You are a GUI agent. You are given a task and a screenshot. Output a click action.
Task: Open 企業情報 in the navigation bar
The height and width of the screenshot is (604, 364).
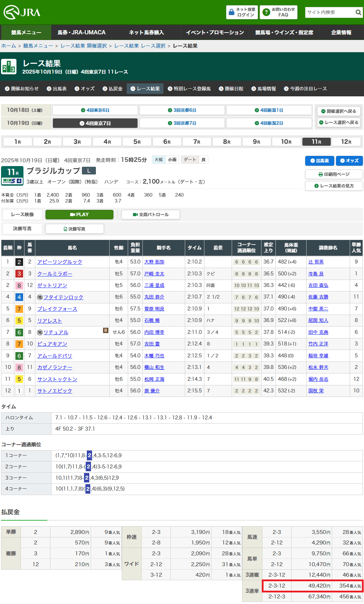tap(341, 33)
